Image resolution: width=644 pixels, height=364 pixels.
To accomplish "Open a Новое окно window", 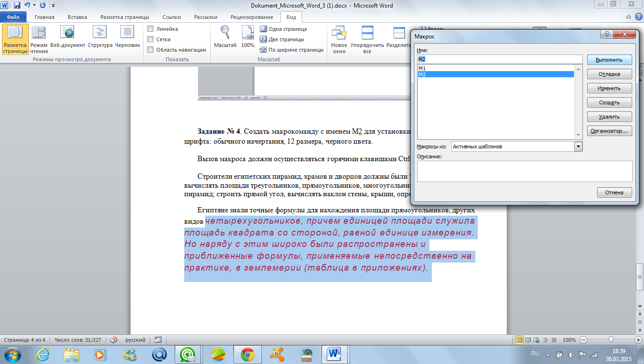I will click(339, 39).
